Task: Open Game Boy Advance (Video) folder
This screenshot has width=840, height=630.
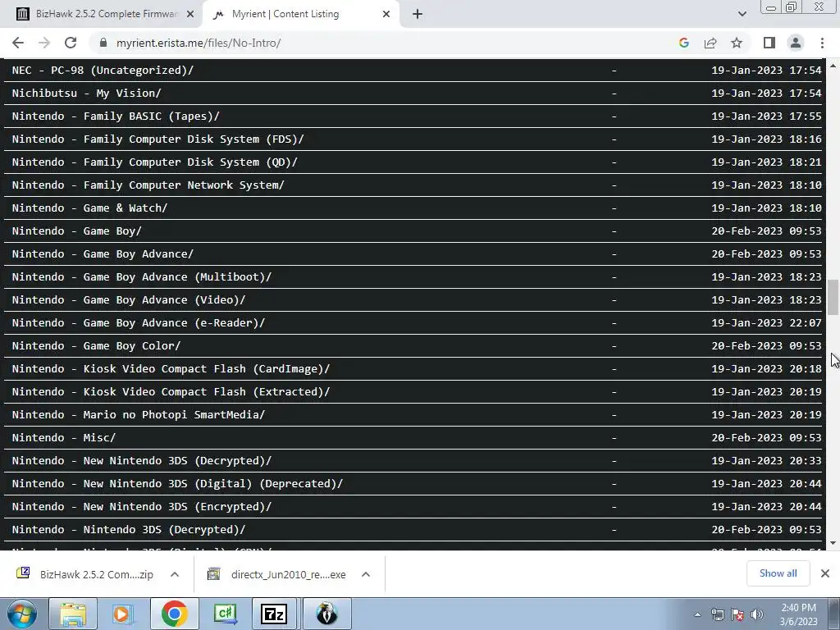Action: pos(129,300)
